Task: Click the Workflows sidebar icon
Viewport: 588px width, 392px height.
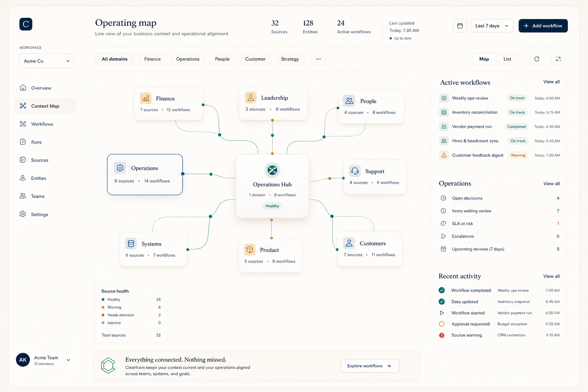Action: 23,124
